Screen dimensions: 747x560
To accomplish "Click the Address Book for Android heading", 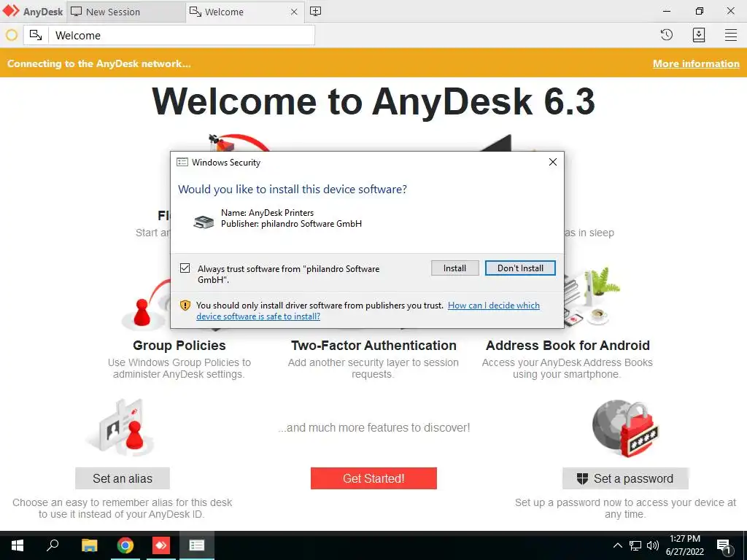I will pos(568,345).
